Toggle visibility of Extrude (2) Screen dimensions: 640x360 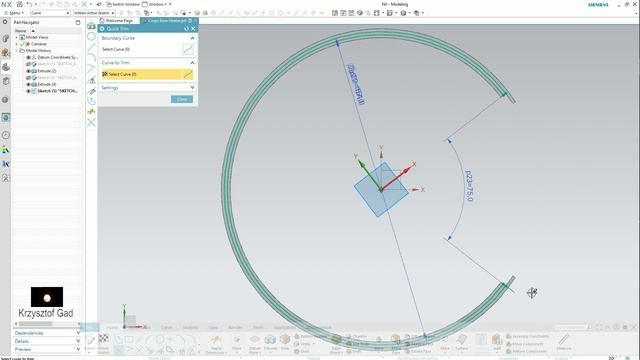click(29, 71)
